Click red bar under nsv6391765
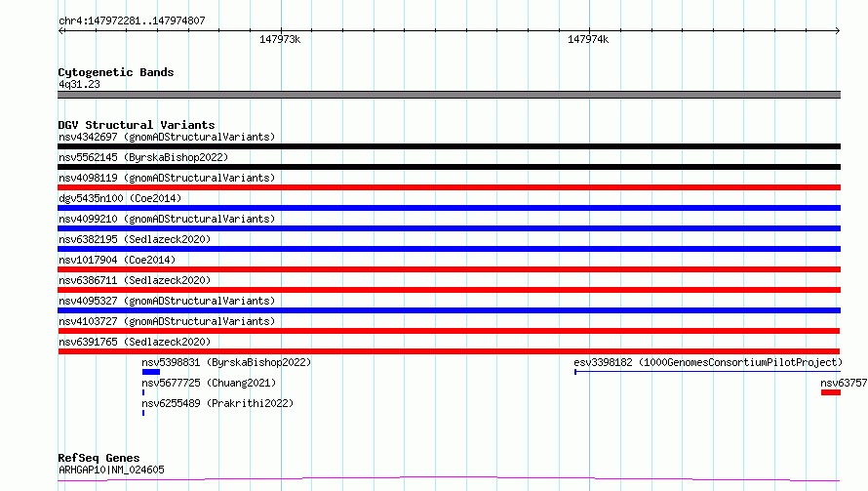This screenshot has height=491, width=868. click(449, 351)
